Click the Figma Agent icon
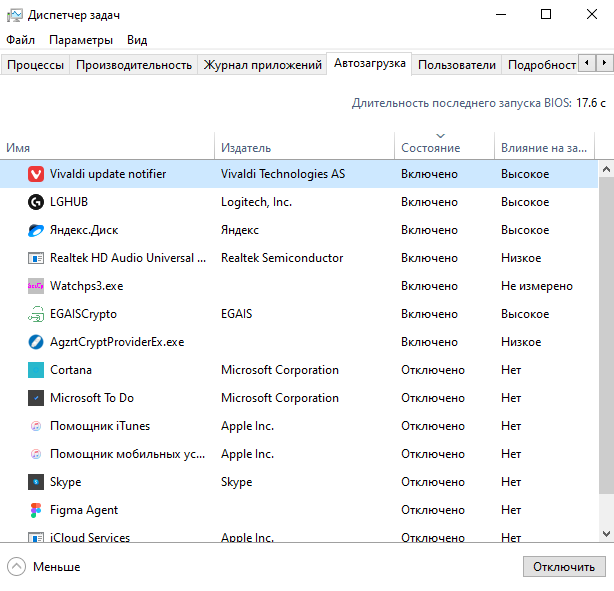Screen dimensions: 614x591 point(36,510)
